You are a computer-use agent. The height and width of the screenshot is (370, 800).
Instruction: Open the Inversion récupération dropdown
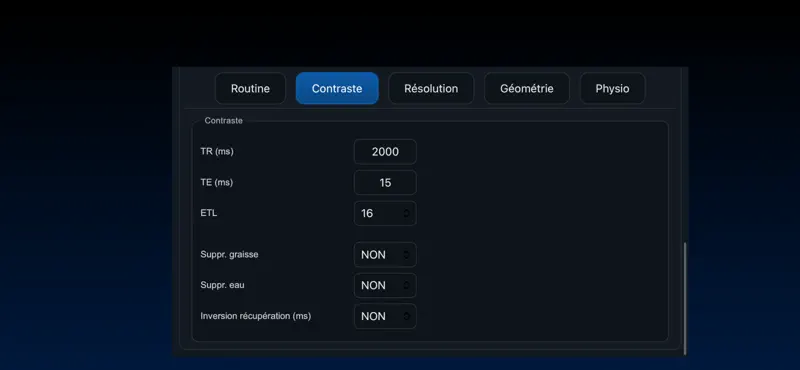[x=385, y=316]
